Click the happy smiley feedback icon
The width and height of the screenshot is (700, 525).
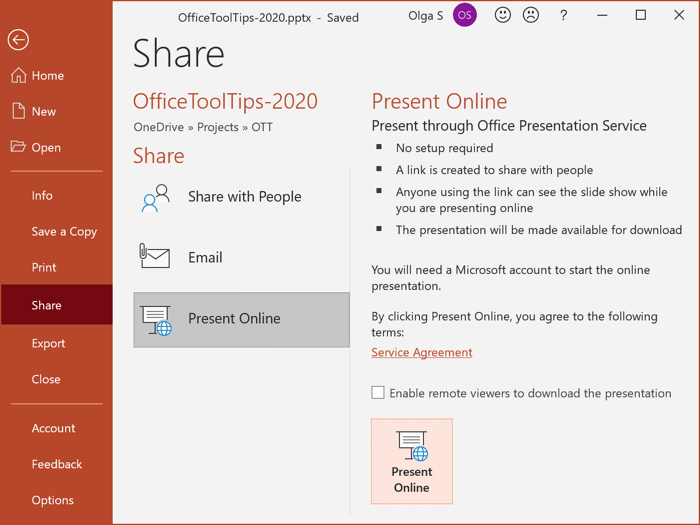pyautogui.click(x=503, y=16)
